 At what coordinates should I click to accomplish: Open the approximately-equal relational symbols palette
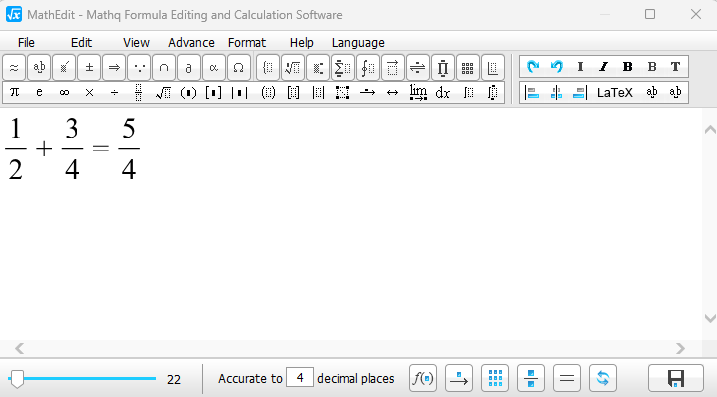coord(14,68)
